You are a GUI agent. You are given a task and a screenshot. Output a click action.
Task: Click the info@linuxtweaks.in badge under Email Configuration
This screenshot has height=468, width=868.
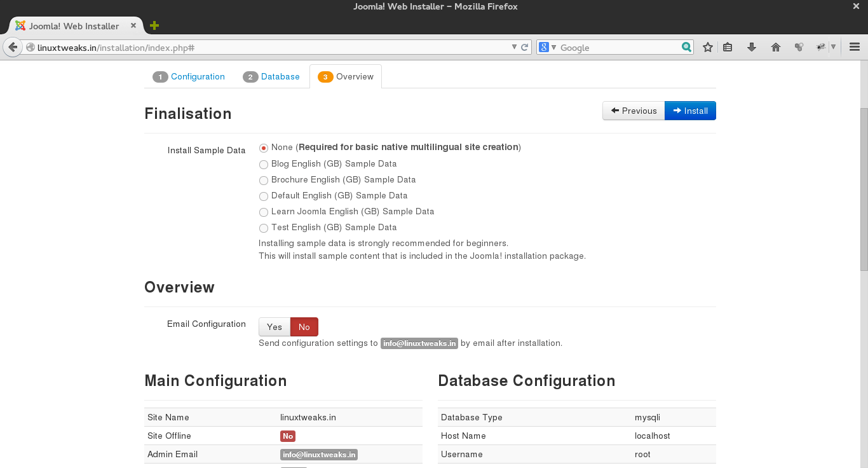(x=419, y=343)
